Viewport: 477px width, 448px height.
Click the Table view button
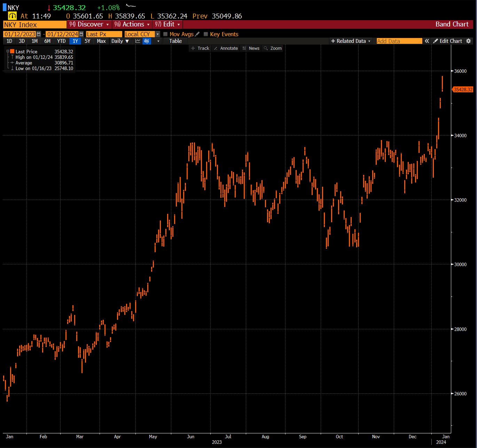tap(175, 41)
